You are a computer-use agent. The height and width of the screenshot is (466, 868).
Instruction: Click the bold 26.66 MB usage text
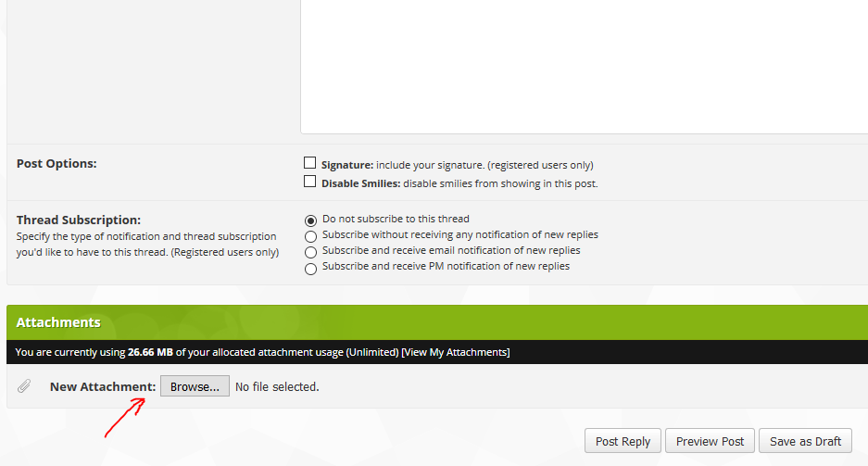click(x=151, y=352)
